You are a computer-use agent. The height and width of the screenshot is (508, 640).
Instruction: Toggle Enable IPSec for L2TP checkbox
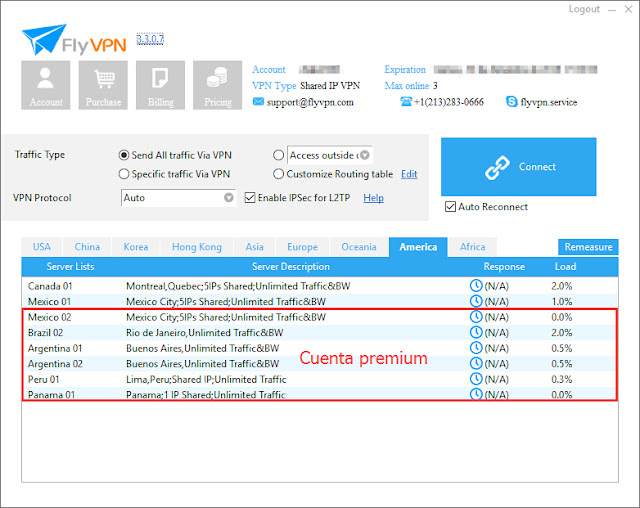click(250, 197)
